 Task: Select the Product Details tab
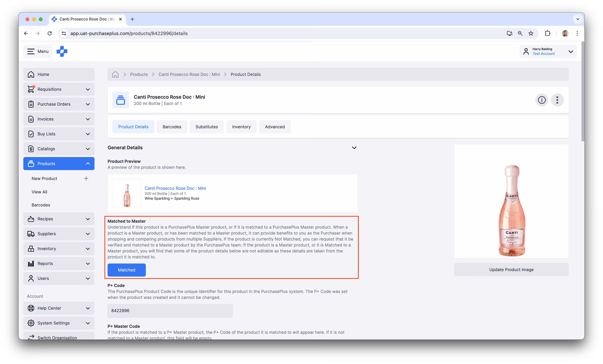133,127
